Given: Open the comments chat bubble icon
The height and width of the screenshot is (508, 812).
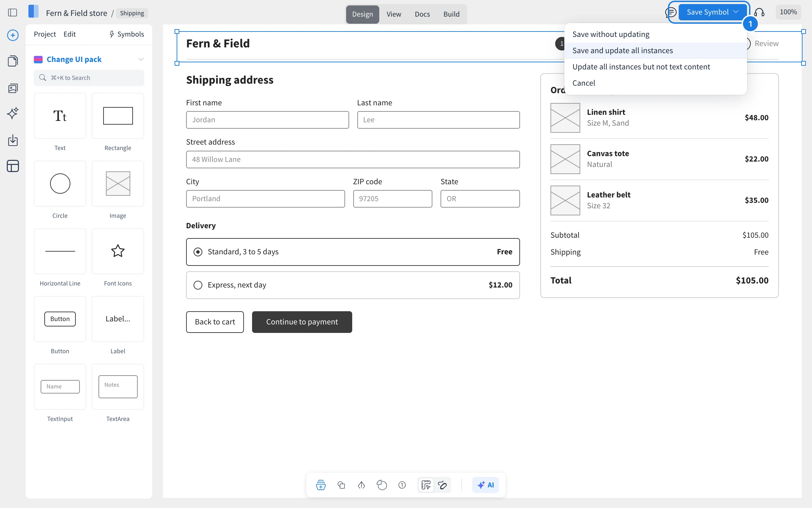Looking at the screenshot, I should click(671, 13).
